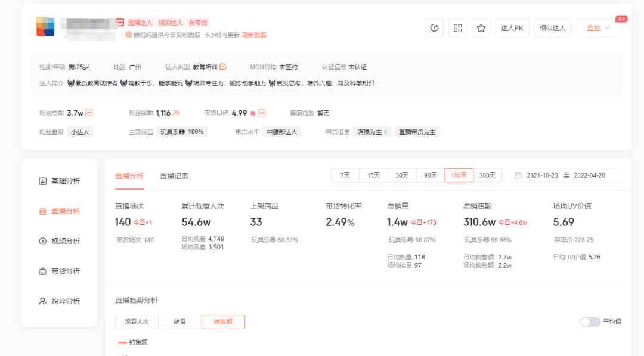Expand the 店铺为主 detail

(371, 131)
